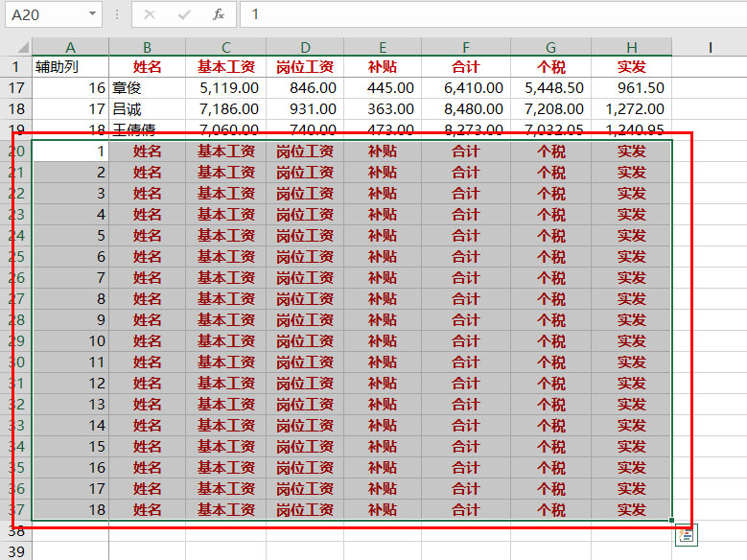747x560 pixels.
Task: Click cell with value 363.00
Action: [x=383, y=108]
